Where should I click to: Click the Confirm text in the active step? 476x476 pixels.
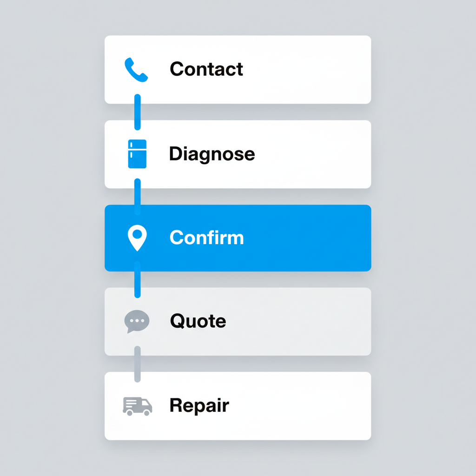coord(206,238)
